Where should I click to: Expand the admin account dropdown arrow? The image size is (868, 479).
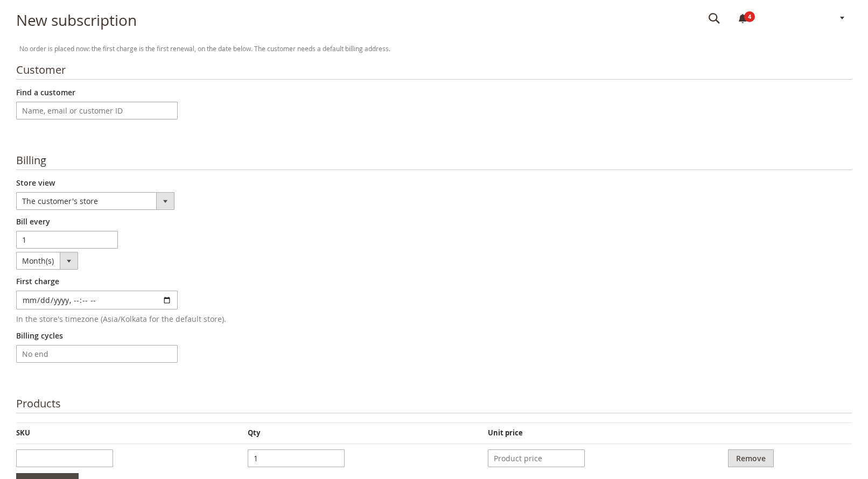pyautogui.click(x=842, y=18)
